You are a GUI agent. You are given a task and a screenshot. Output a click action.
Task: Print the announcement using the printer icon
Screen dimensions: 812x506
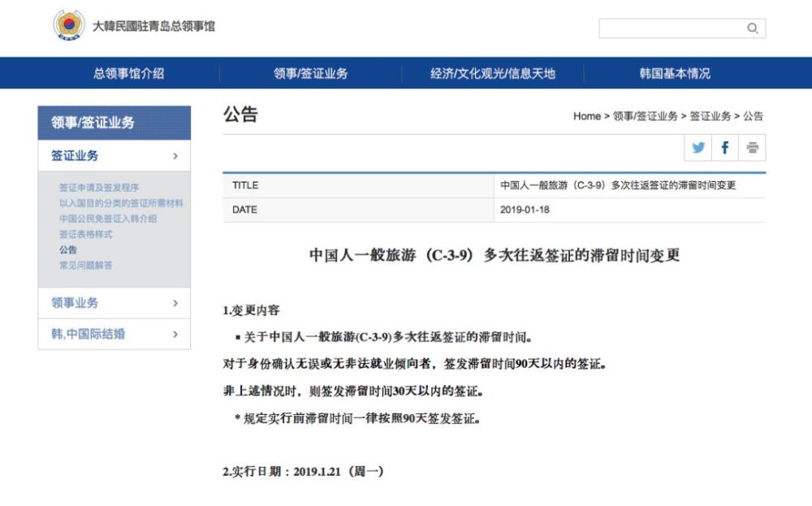[750, 147]
